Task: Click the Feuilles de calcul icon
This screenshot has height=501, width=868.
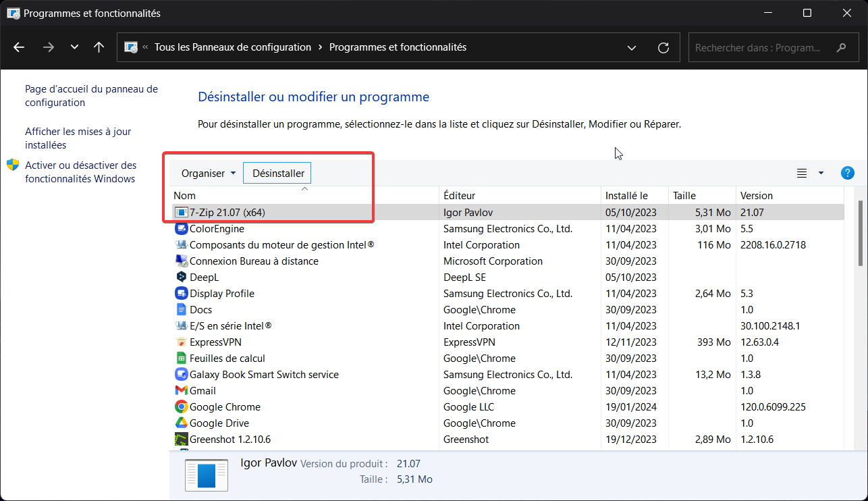Action: point(181,359)
